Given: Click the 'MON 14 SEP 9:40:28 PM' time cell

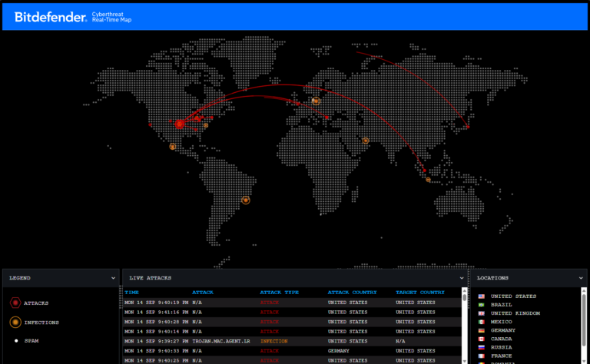Looking at the screenshot, I should pos(156,322).
